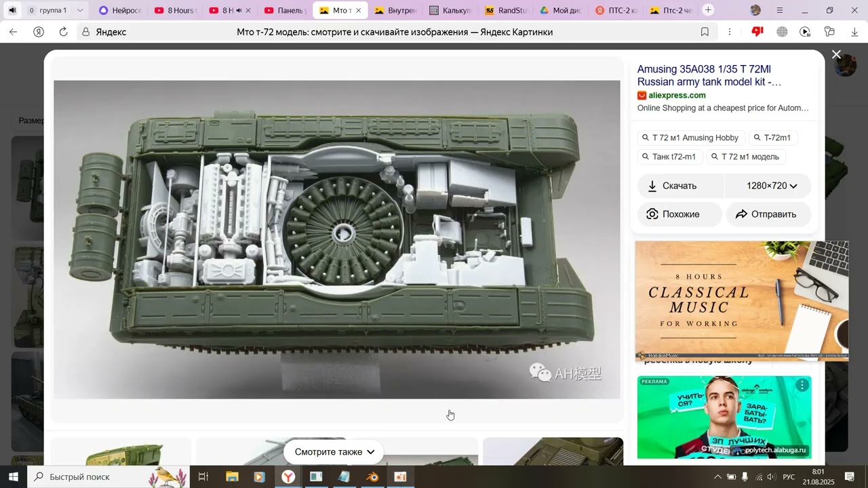Screen dimensions: 868x488
Task: Close the 8 H YouTube tab
Action: point(248,10)
